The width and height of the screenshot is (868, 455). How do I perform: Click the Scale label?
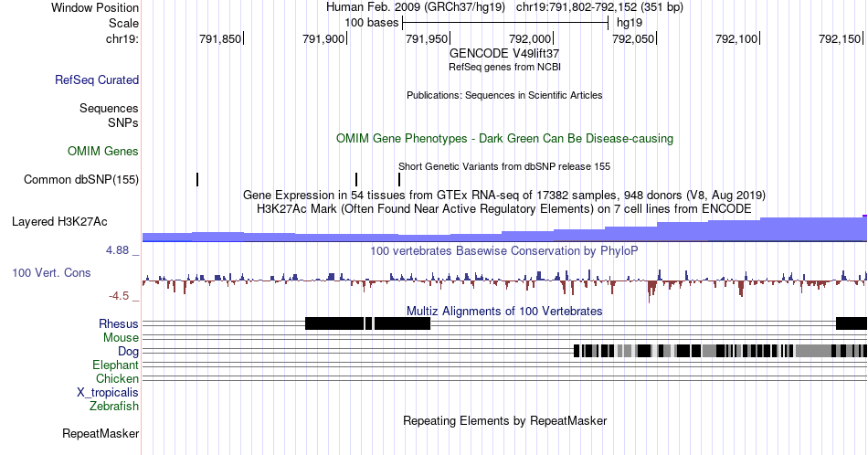(124, 23)
